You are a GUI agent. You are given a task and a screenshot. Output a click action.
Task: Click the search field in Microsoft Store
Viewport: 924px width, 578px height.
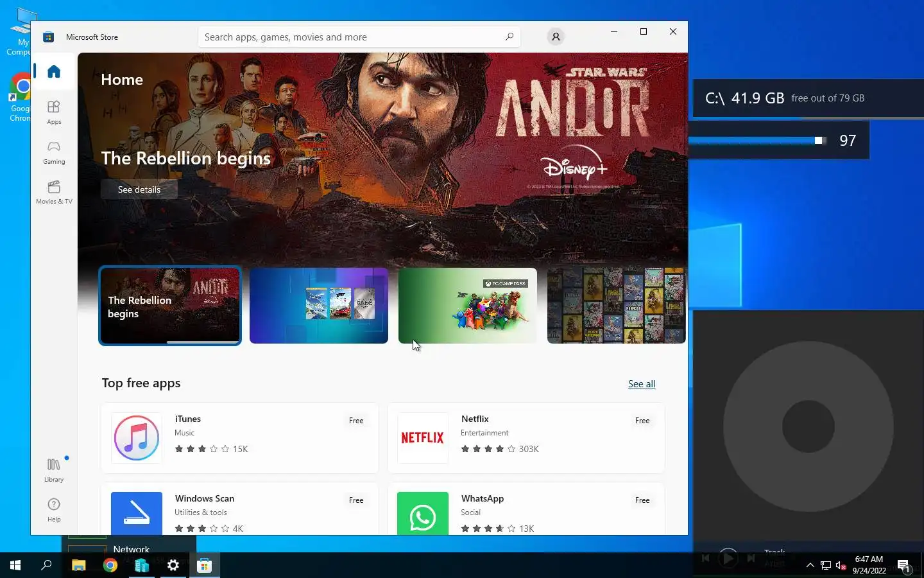tap(359, 37)
